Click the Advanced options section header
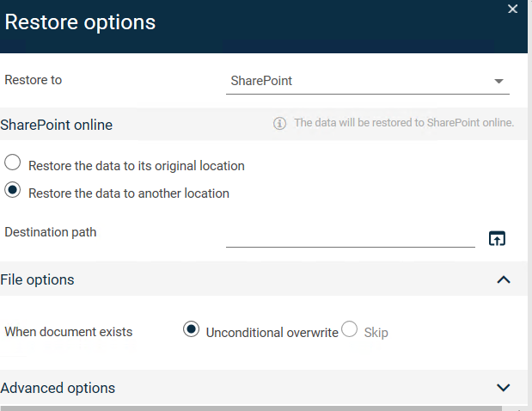This screenshot has width=532, height=411. (x=58, y=388)
